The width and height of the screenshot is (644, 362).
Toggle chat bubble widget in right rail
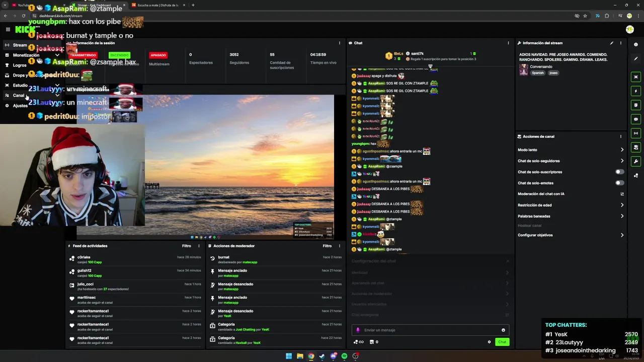point(636,119)
